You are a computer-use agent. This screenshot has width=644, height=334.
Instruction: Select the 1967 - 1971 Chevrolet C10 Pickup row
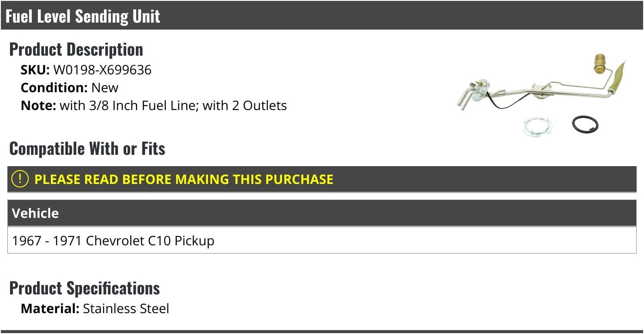click(x=113, y=240)
